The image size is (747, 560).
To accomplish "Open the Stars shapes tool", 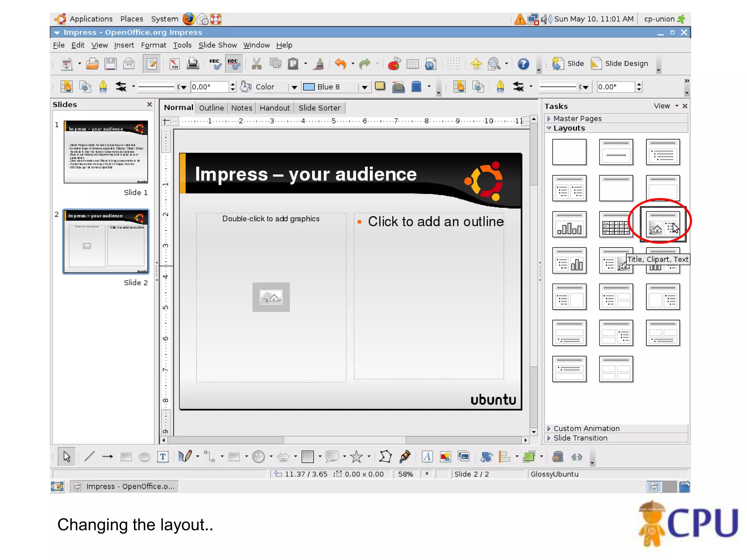I will click(356, 456).
